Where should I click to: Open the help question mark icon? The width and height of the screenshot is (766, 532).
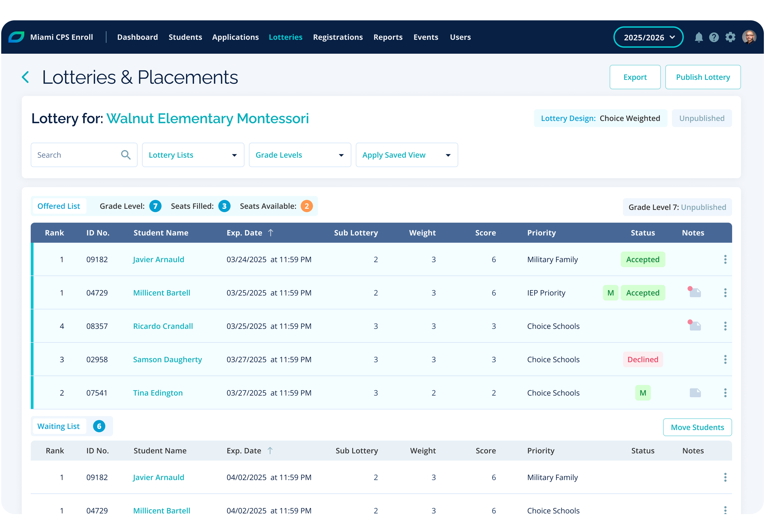coord(714,37)
